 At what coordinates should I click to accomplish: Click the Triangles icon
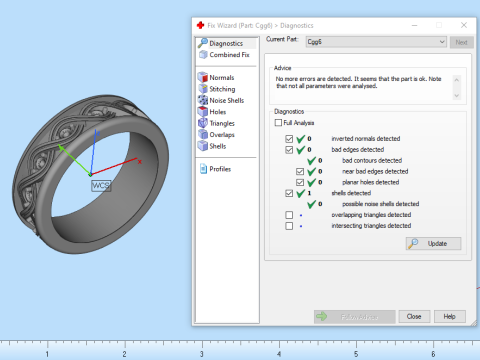tap(203, 123)
